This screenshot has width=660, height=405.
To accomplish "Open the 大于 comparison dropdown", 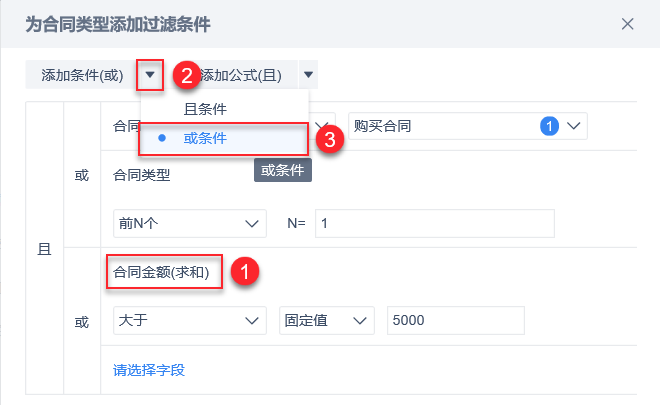I will [190, 320].
